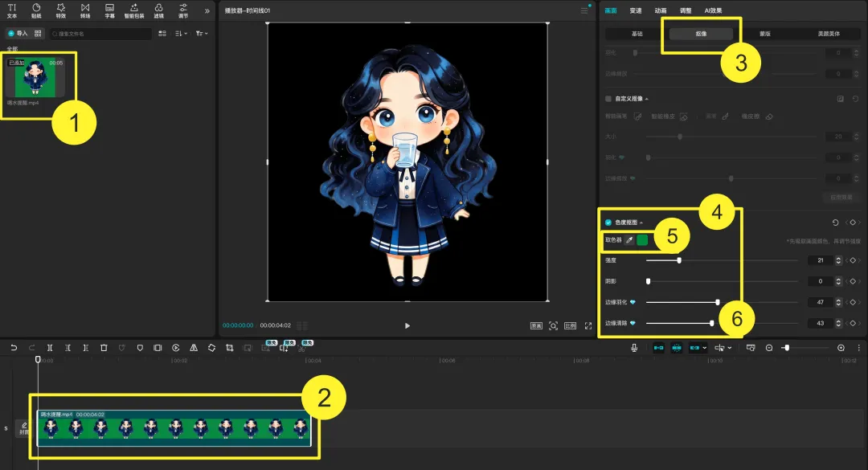Click the eyedropper color picker tool

(x=628, y=240)
